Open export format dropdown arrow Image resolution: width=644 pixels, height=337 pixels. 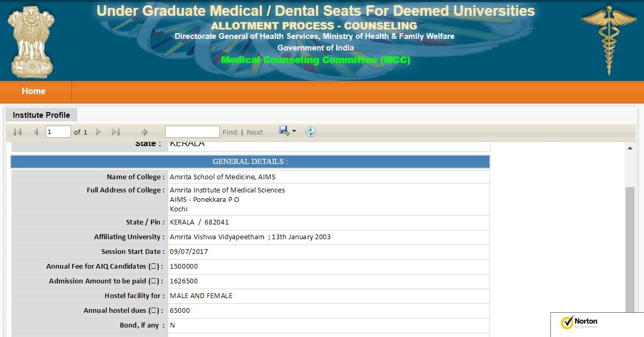pos(294,131)
